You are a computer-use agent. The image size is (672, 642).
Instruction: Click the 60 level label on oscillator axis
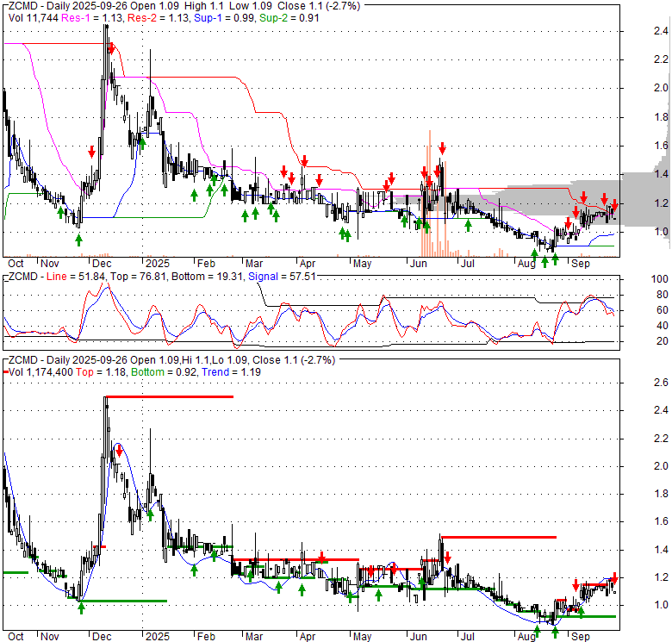tap(663, 310)
